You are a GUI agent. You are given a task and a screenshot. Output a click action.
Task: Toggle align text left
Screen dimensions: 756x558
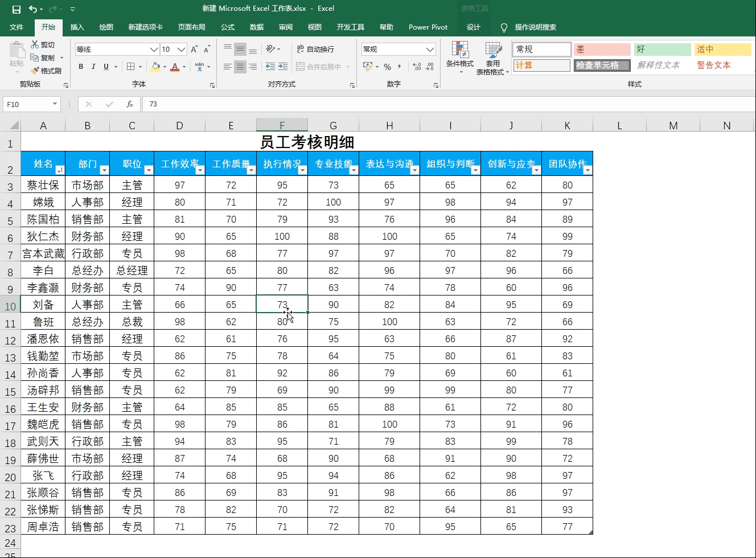[x=228, y=67]
